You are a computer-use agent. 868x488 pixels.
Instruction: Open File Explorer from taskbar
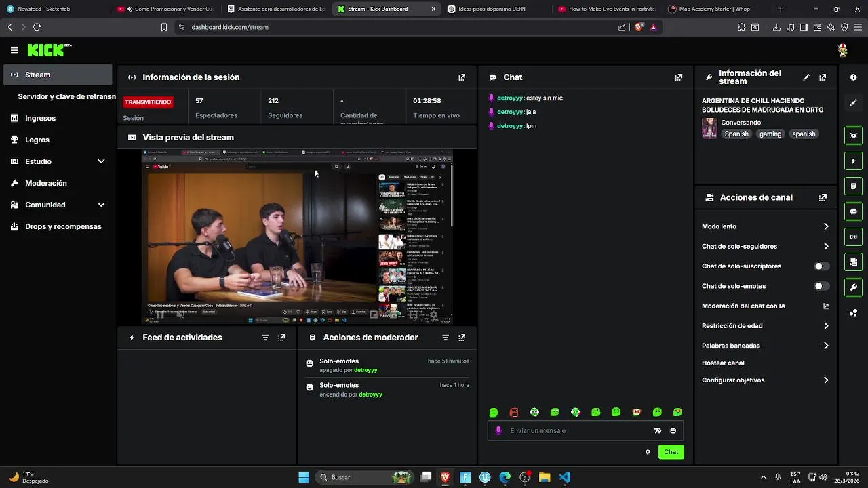pos(545,477)
